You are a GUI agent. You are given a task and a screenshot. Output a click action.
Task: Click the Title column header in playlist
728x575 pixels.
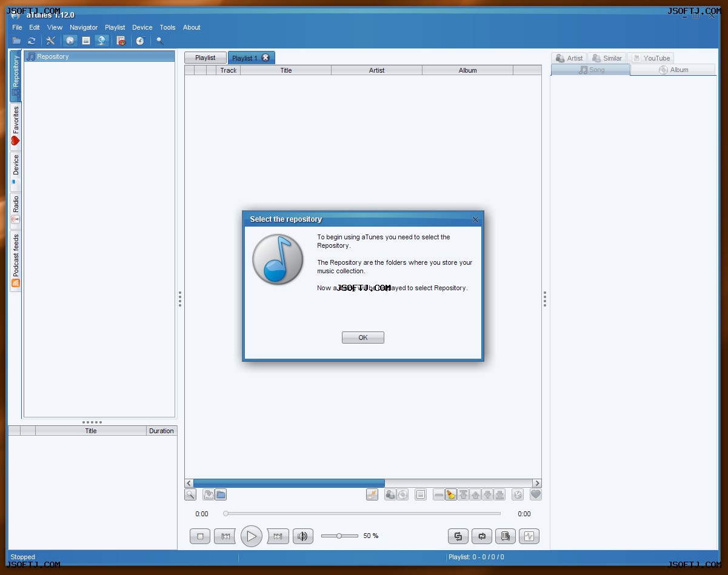[x=286, y=70]
